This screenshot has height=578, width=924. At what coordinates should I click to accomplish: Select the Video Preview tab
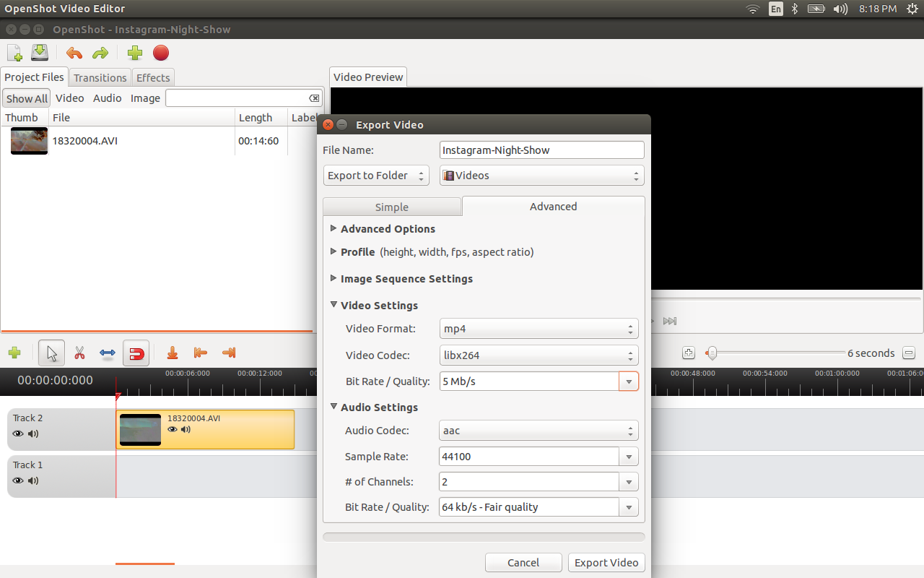point(368,77)
